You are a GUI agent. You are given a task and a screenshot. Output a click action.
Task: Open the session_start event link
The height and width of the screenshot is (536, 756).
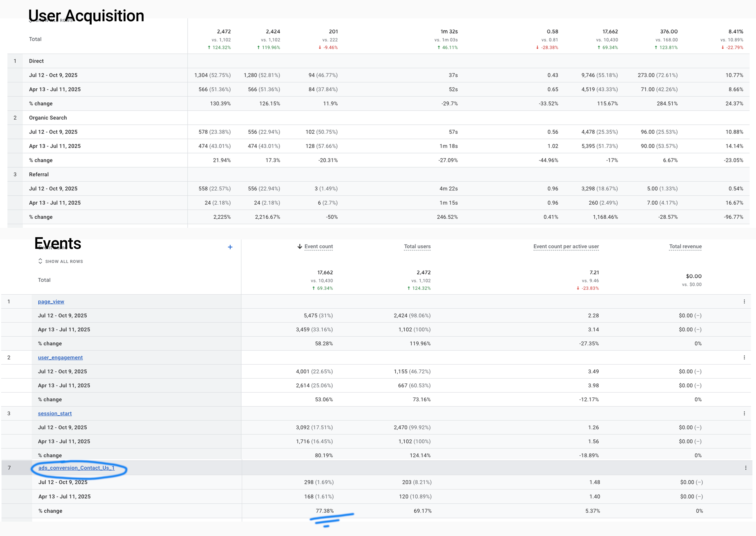click(x=55, y=413)
